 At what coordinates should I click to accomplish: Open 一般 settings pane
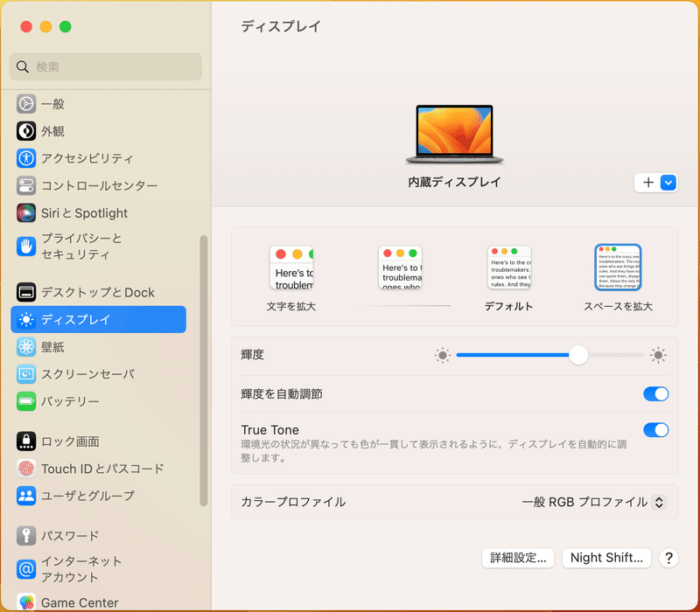coord(98,104)
